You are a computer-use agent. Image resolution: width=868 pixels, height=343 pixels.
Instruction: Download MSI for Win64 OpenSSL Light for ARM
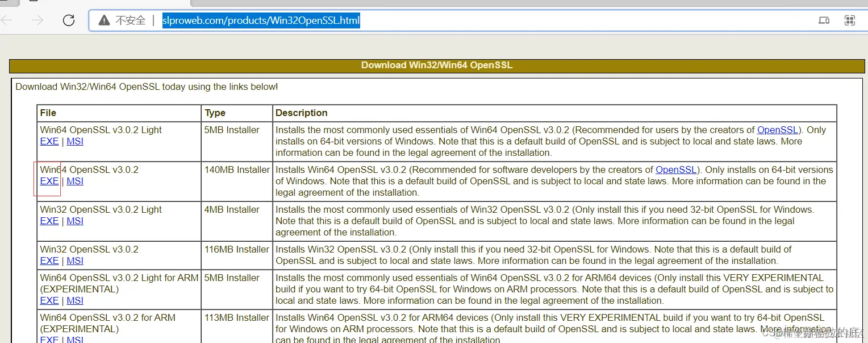(75, 300)
